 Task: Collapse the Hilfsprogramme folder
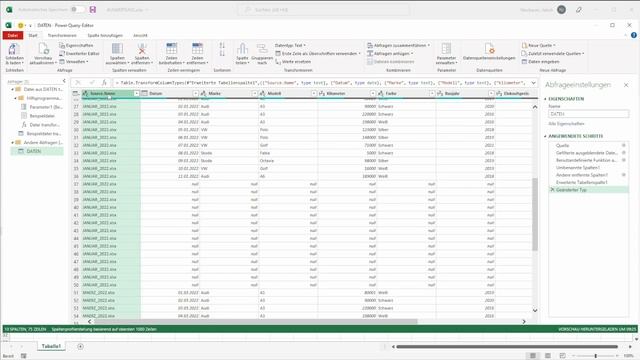coord(16,98)
